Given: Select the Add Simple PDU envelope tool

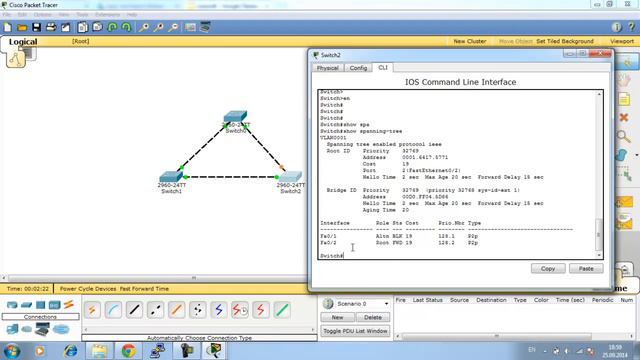Looking at the screenshot, I should click(x=624, y=202).
